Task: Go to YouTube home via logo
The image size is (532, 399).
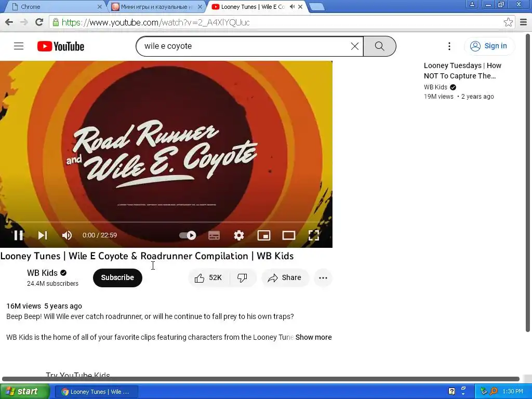Action: tap(61, 46)
